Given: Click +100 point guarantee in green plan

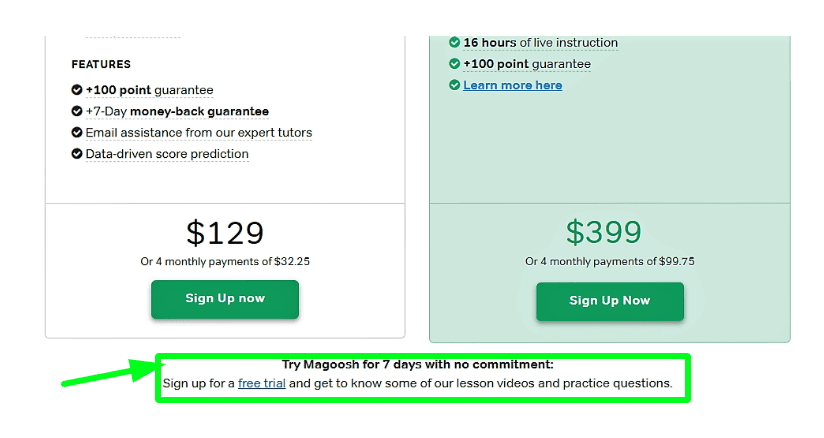Looking at the screenshot, I should 526,64.
